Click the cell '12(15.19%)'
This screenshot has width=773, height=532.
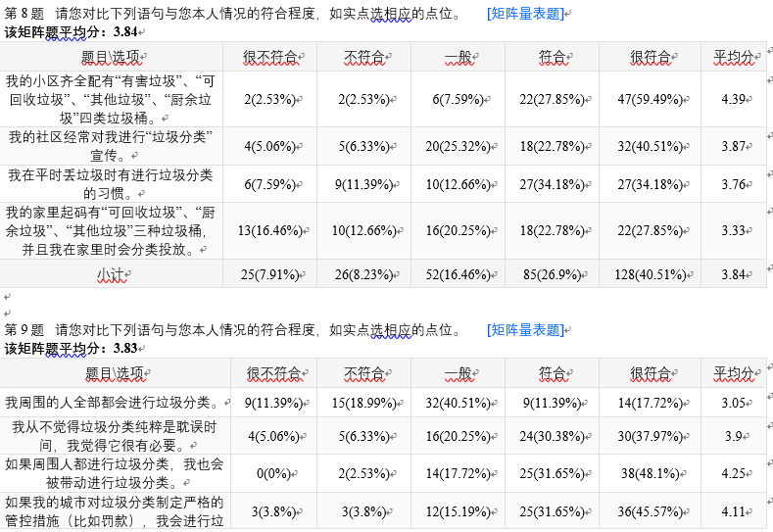(x=458, y=512)
